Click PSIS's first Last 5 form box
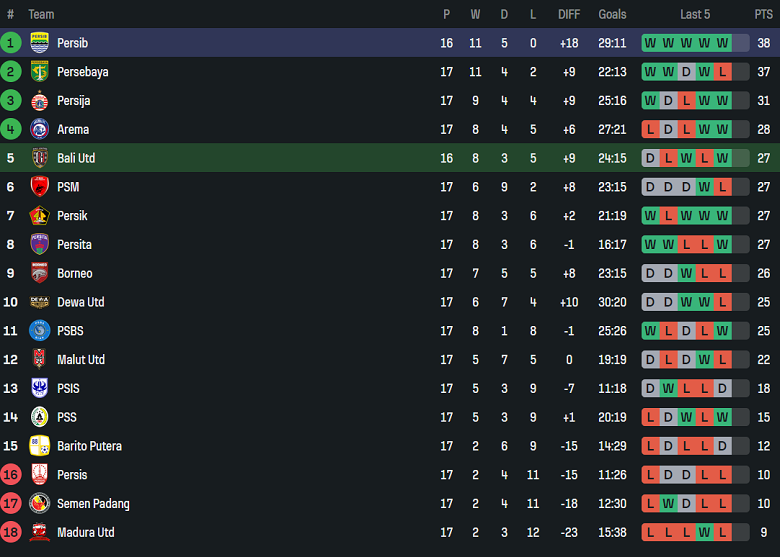780x557 pixels. 650,388
